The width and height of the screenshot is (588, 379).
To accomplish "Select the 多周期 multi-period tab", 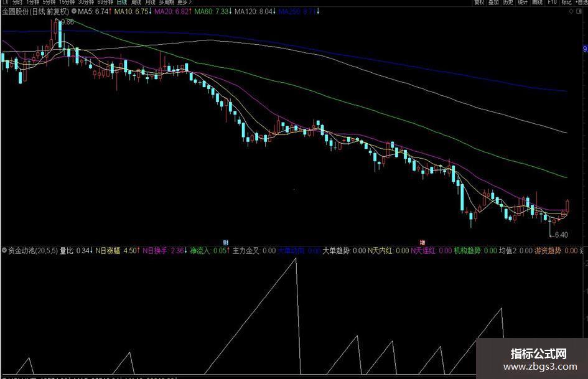I will [166, 2].
